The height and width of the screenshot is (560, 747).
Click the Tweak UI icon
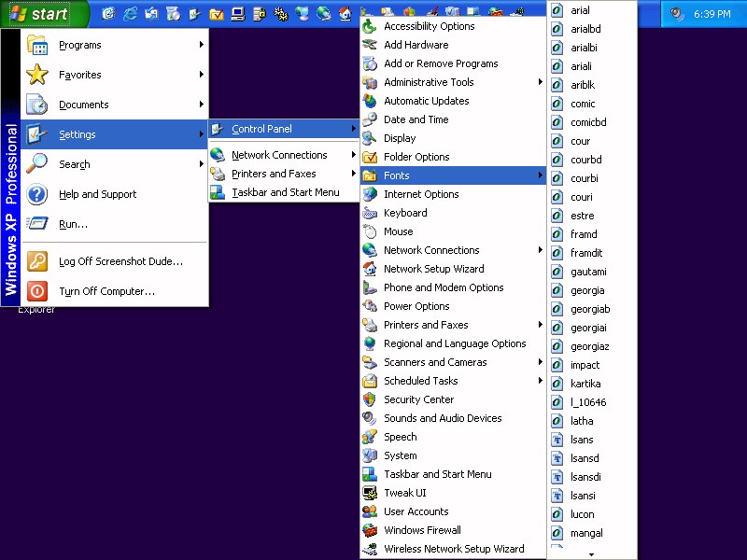[370, 493]
